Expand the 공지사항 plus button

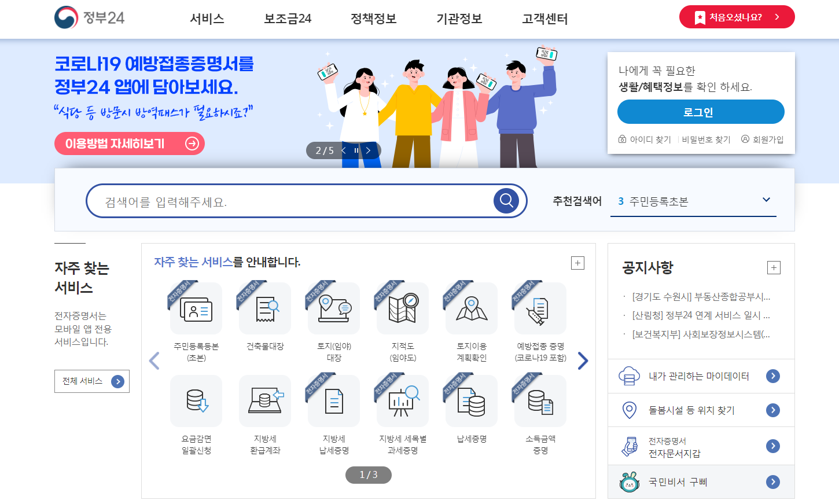pos(774,267)
